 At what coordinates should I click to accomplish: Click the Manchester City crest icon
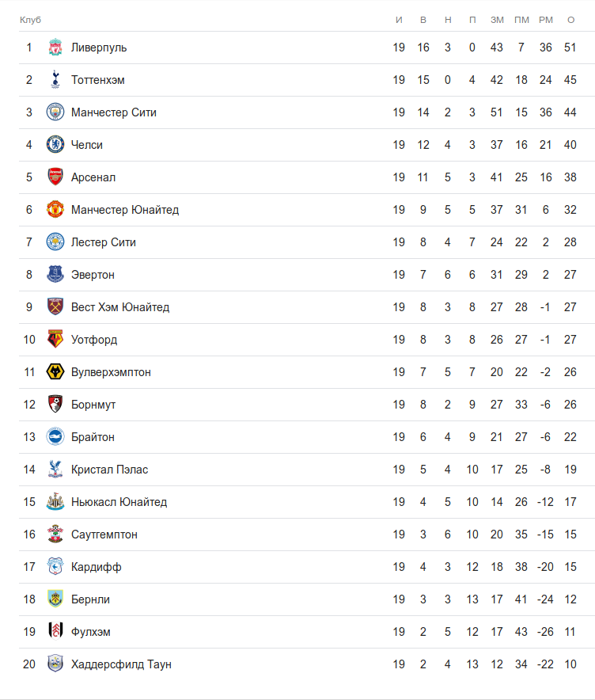point(55,112)
